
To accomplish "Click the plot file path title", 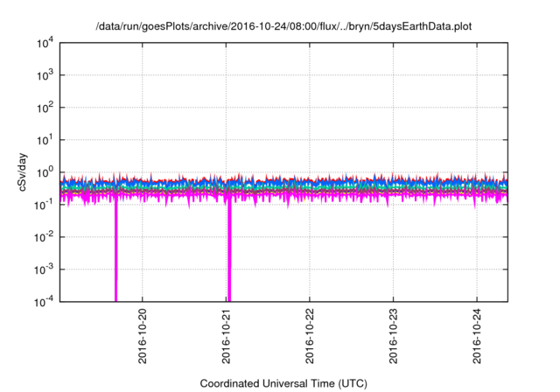I will click(283, 26).
